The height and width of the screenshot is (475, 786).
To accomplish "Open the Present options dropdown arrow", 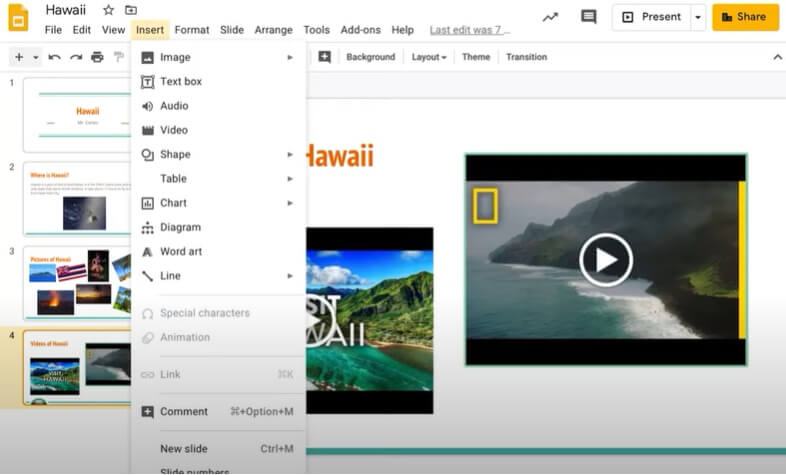I will pos(698,17).
